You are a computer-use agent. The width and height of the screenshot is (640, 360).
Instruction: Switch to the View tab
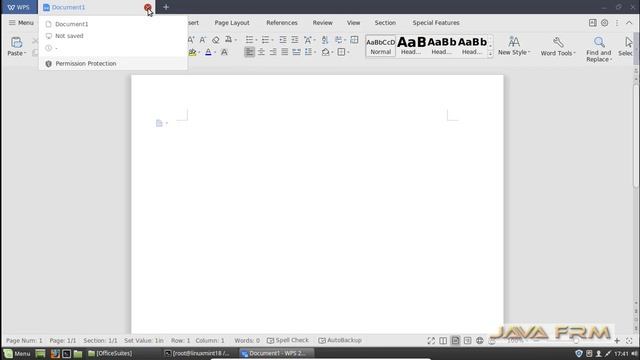(x=353, y=23)
